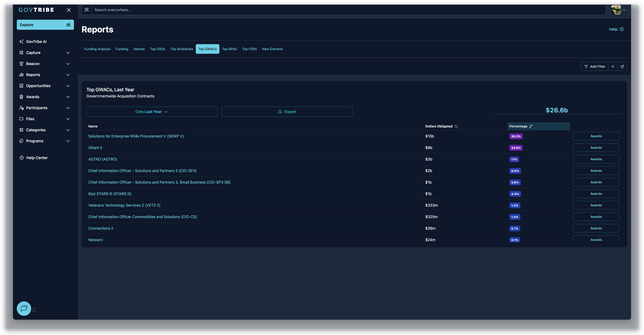Close the sidebar with the X icon
The image size is (644, 335).
[x=69, y=10]
